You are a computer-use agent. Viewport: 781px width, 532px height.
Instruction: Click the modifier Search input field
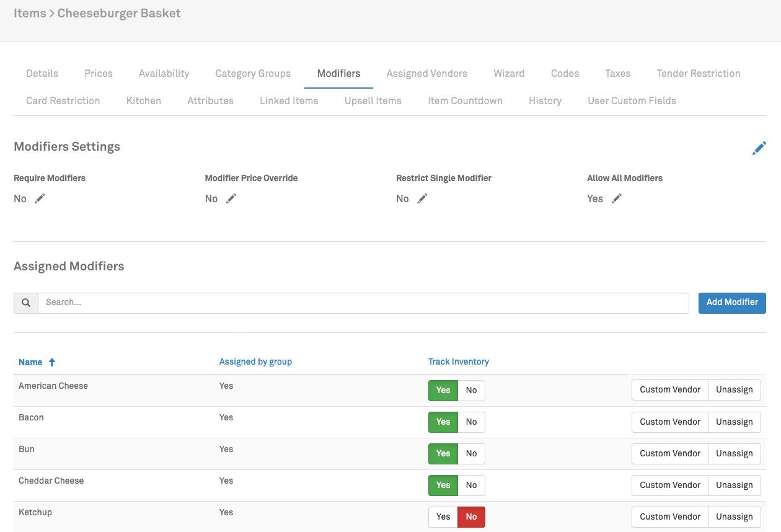tap(363, 303)
